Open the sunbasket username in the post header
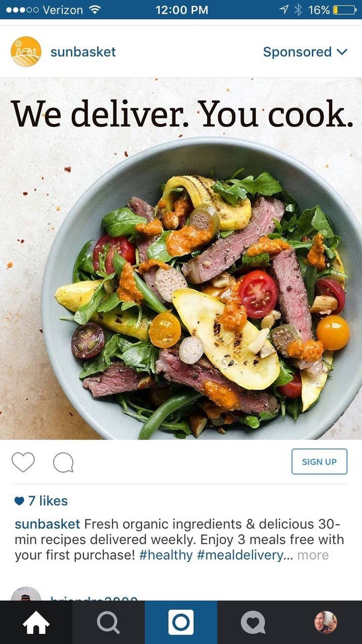This screenshot has height=644, width=362. pyautogui.click(x=83, y=52)
